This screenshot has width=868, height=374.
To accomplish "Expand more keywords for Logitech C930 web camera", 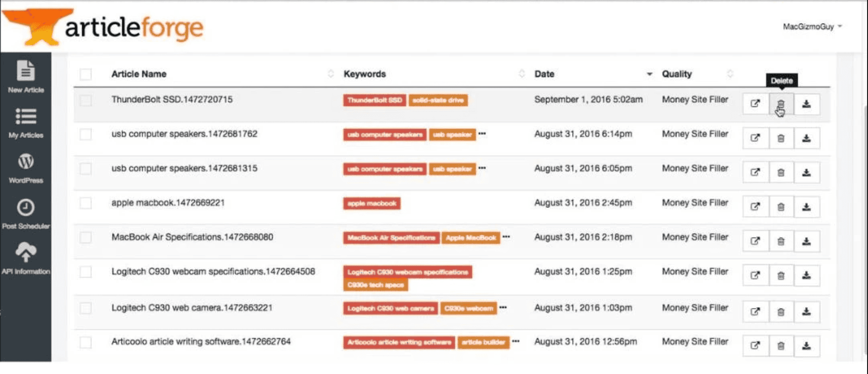I will (x=503, y=308).
